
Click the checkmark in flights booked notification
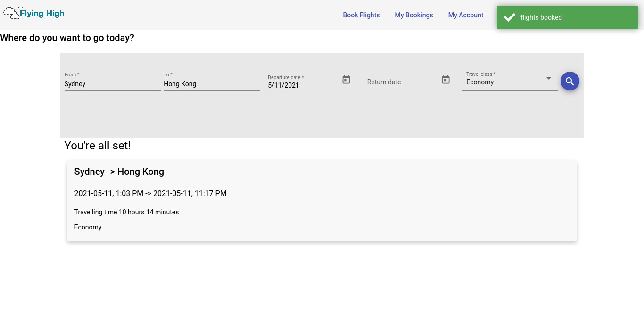[509, 17]
